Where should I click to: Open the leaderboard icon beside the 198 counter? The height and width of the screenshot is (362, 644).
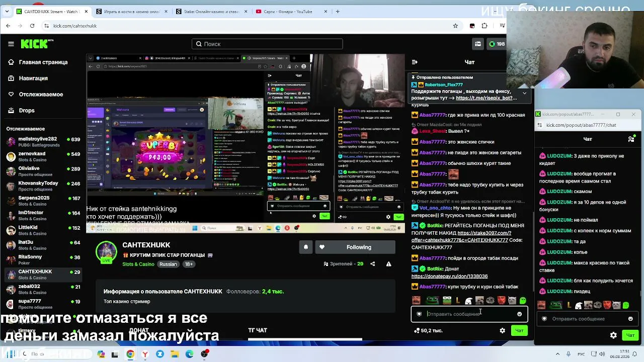(x=478, y=44)
